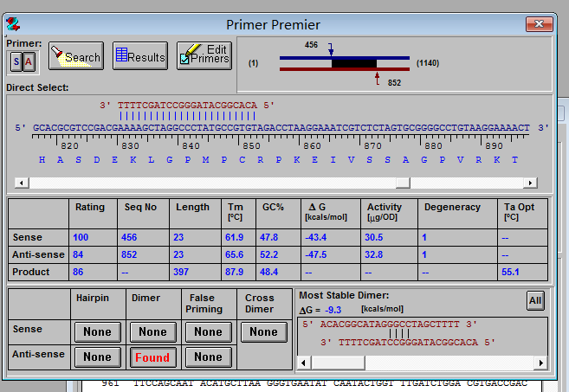Click the template DNA sequence line
Screen dimensions: 569x392
281,128
